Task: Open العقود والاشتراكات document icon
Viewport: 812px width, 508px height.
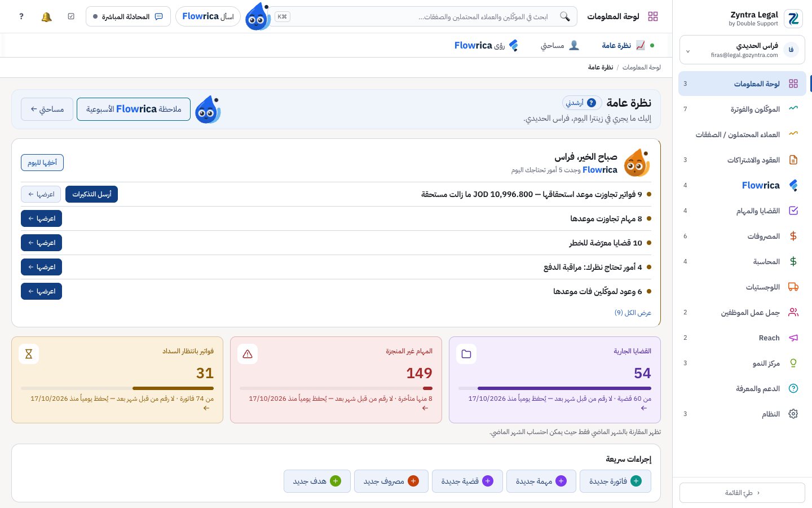Action: [x=793, y=160]
